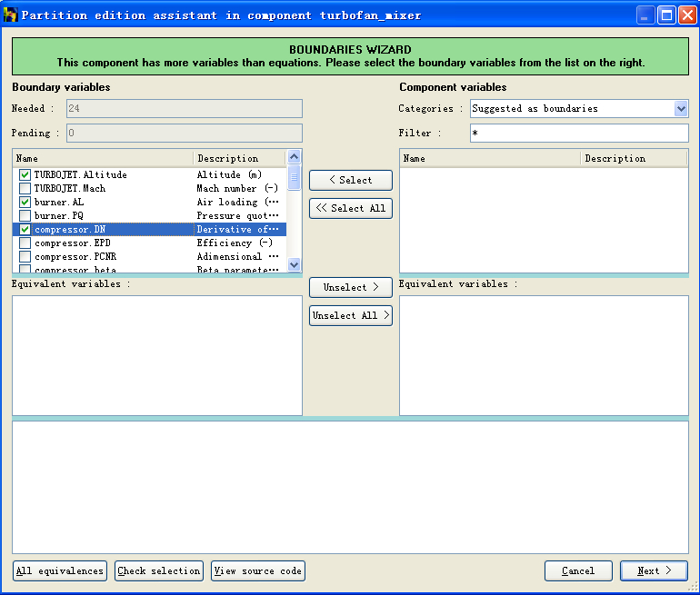Click View source code button

pyautogui.click(x=258, y=570)
